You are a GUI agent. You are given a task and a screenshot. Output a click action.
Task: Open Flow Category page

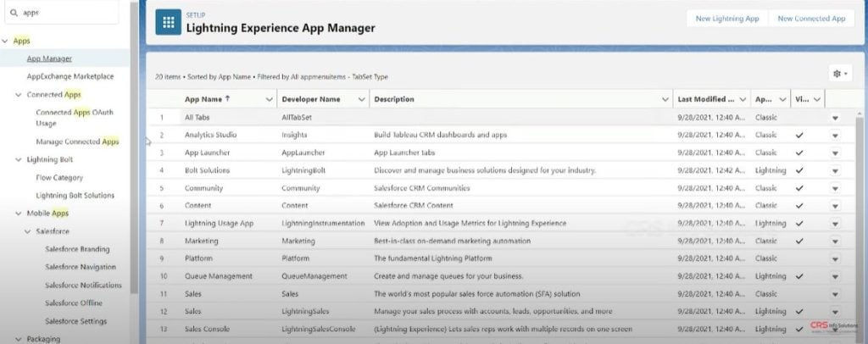(59, 178)
